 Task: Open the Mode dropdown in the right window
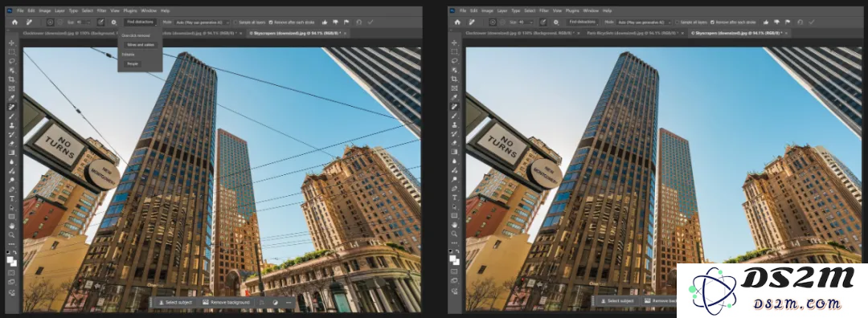point(645,22)
